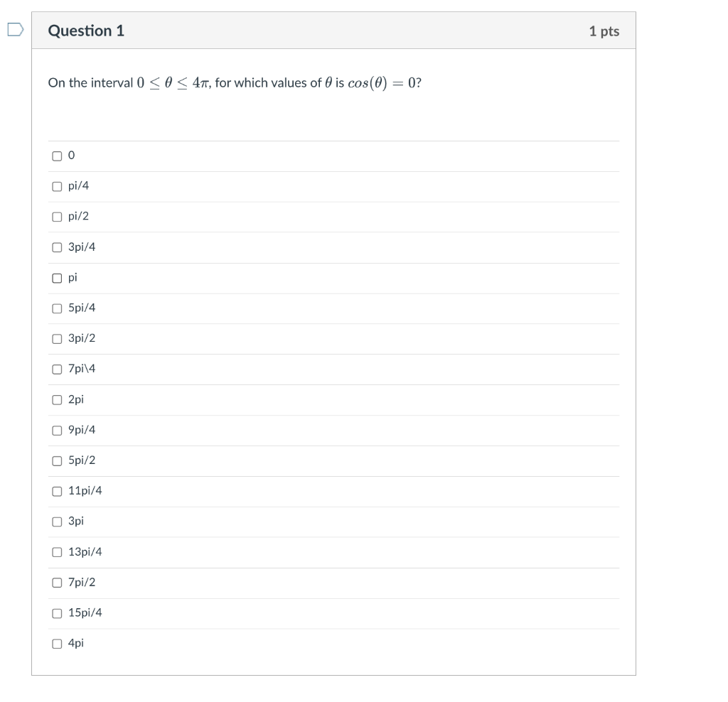
Task: Check the pi/4 answer option
Action: pos(57,186)
